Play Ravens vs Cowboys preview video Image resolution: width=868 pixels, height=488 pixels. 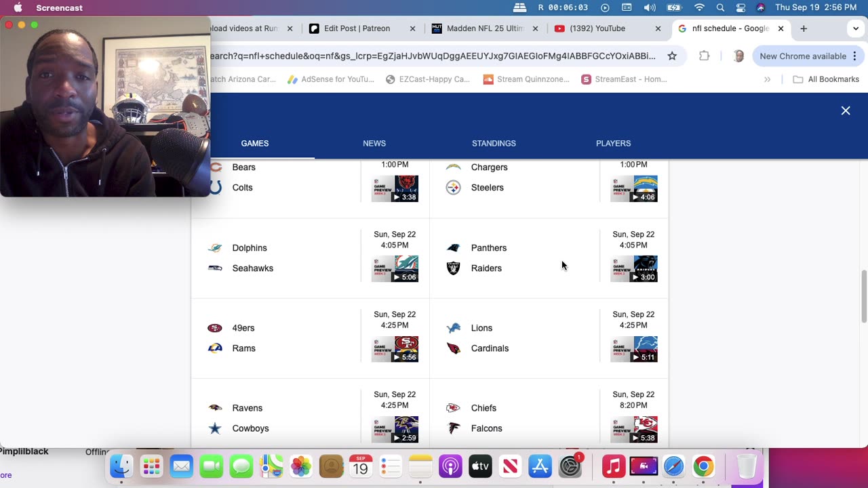(395, 428)
